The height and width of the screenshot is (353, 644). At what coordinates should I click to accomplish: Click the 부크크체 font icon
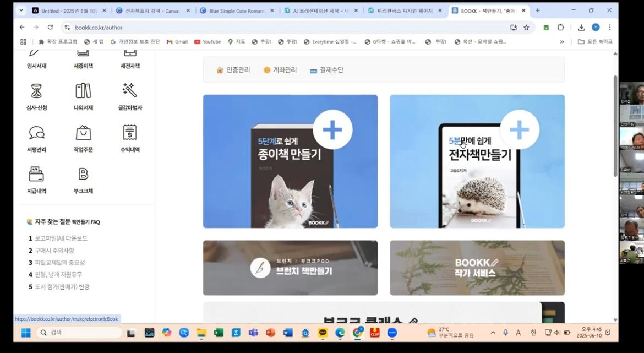coord(83,175)
